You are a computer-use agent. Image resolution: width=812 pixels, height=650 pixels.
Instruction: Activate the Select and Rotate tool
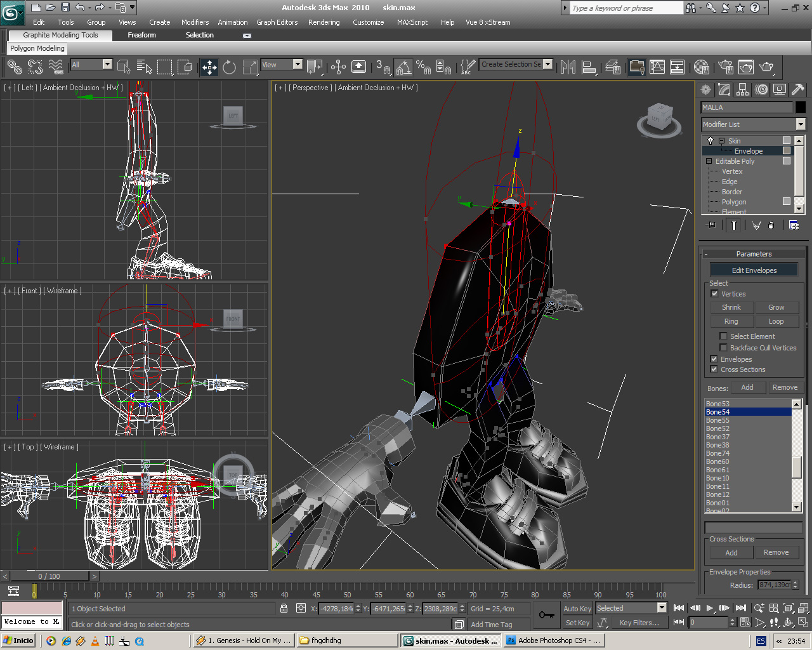[229, 67]
